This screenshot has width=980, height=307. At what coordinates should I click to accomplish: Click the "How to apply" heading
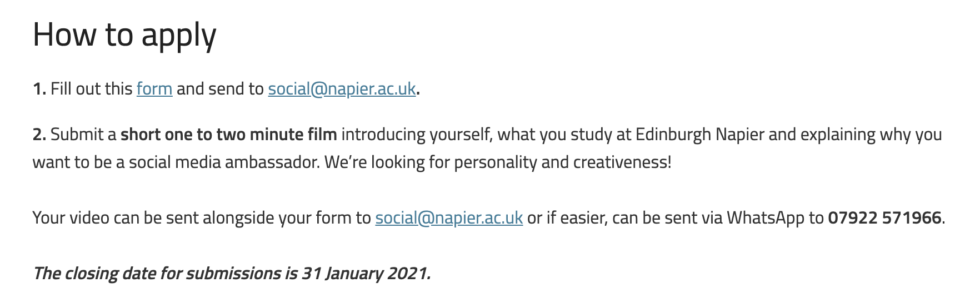124,34
